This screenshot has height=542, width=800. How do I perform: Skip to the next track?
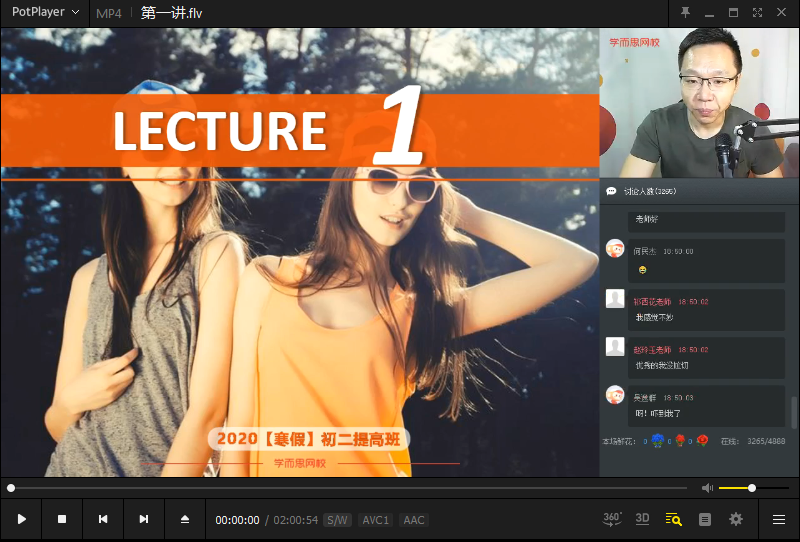(x=144, y=520)
